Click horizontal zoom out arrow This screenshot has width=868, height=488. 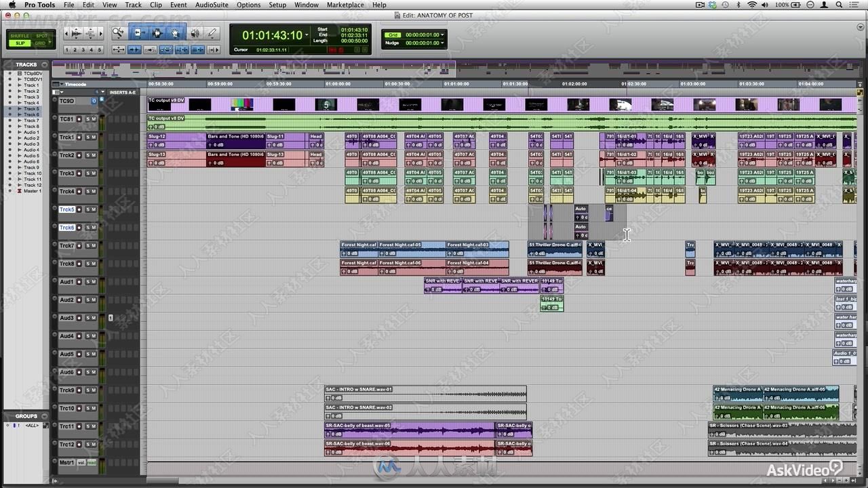click(x=66, y=33)
